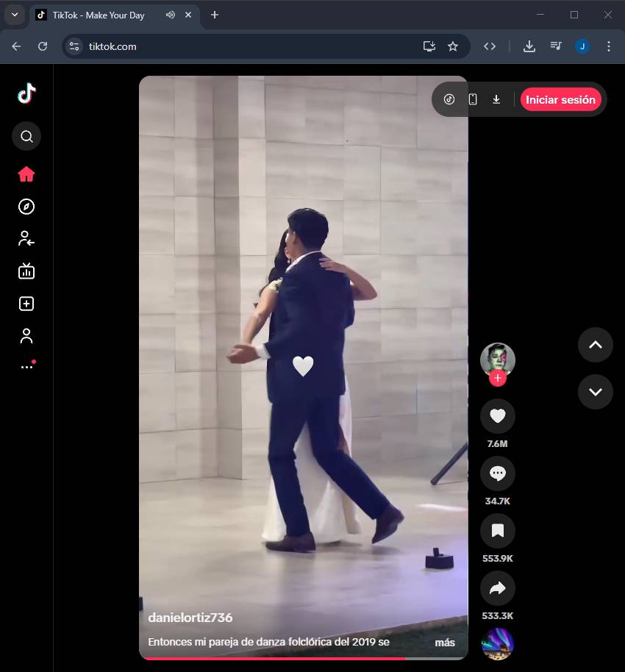
Task: Open the browser tab search dropdown
Action: 14,15
